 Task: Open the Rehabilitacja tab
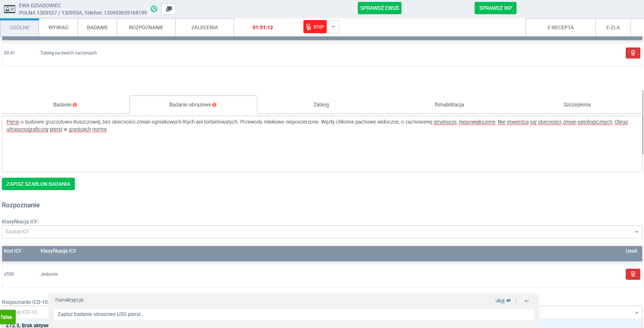click(x=449, y=105)
